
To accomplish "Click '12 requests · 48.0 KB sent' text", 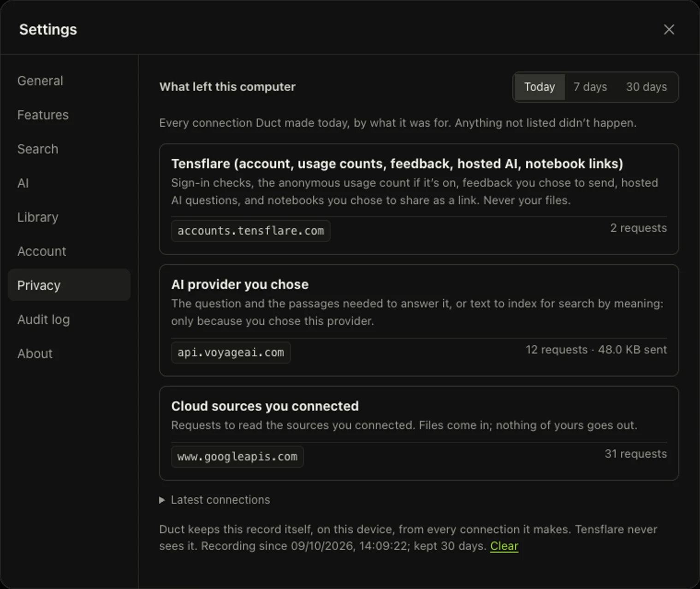I will coord(596,349).
